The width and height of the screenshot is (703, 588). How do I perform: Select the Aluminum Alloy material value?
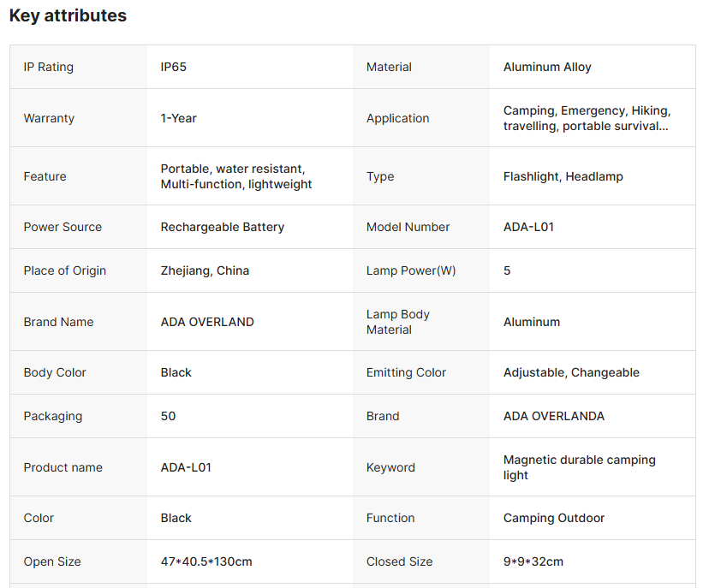click(547, 67)
